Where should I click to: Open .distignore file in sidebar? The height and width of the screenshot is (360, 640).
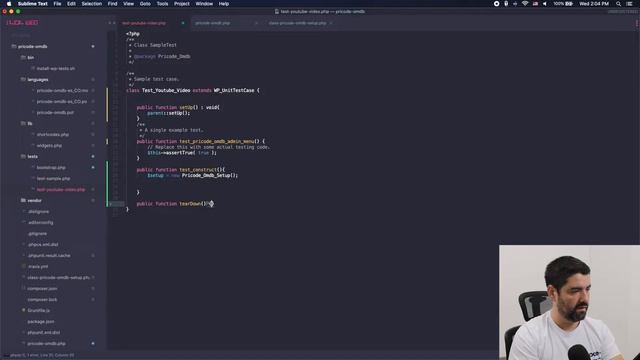tap(38, 211)
